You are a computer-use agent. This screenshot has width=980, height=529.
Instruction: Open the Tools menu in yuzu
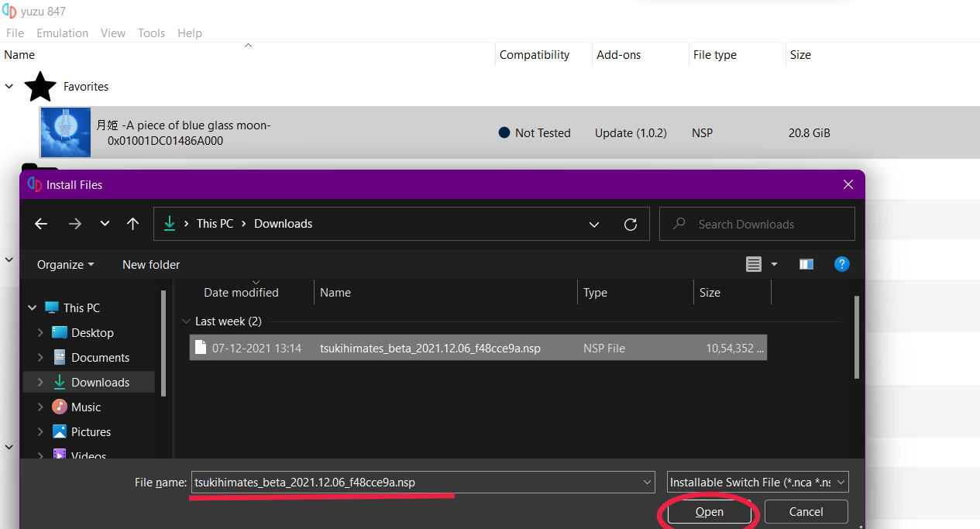152,33
